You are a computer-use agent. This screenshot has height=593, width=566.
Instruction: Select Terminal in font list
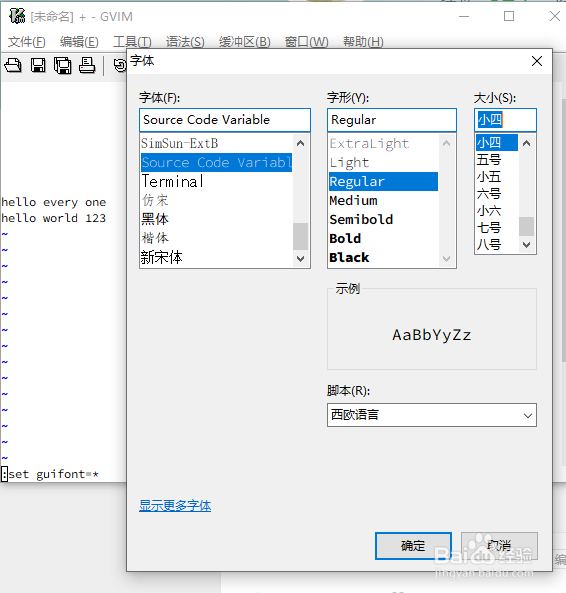pos(216,181)
